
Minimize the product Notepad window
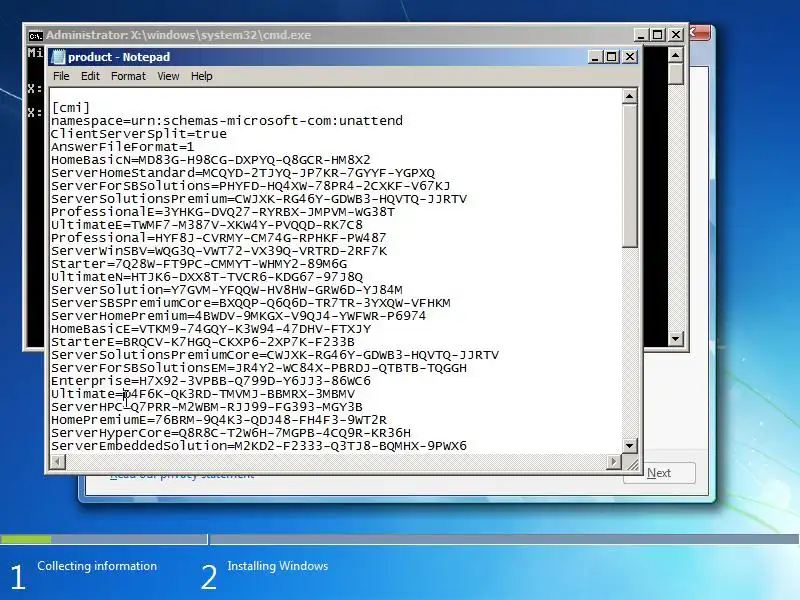(595, 57)
